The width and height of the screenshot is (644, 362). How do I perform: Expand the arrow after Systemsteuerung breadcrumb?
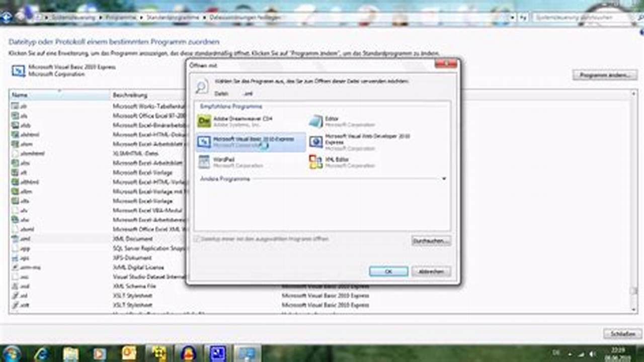pyautogui.click(x=102, y=17)
